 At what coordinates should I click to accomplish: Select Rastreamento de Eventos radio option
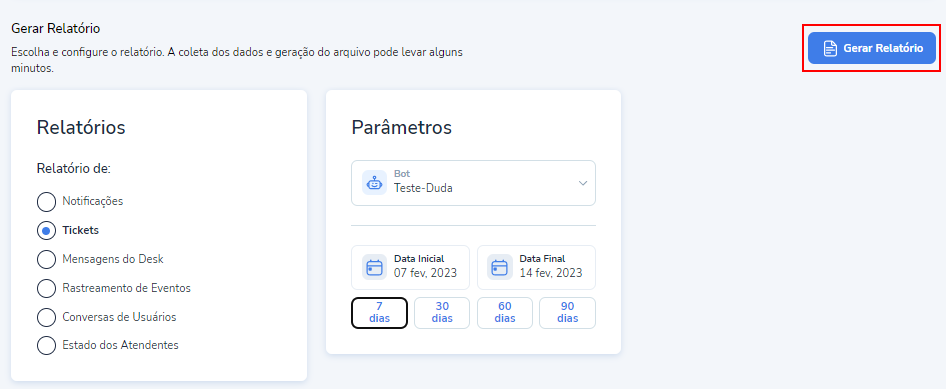click(x=46, y=288)
